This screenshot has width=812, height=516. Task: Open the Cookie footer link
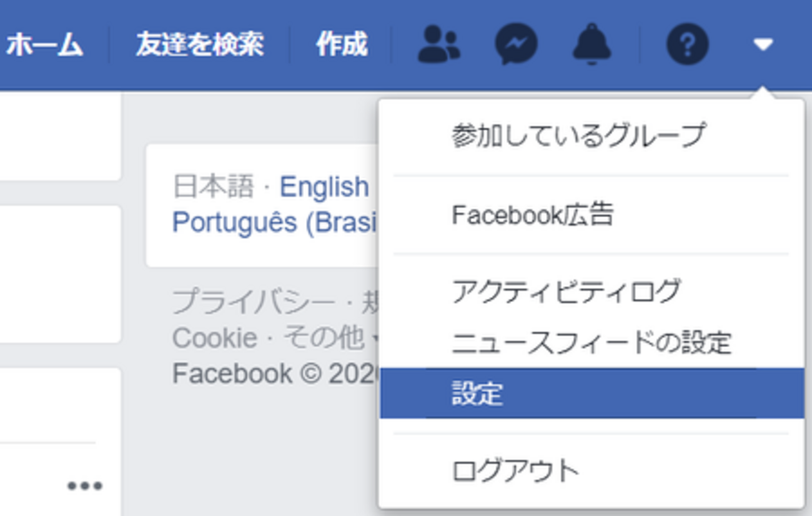point(214,338)
